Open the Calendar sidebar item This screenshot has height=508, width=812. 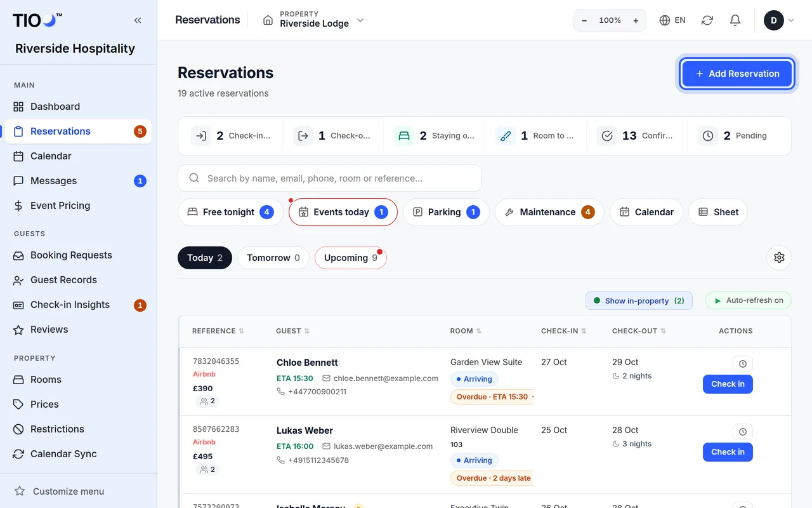[x=78, y=156]
